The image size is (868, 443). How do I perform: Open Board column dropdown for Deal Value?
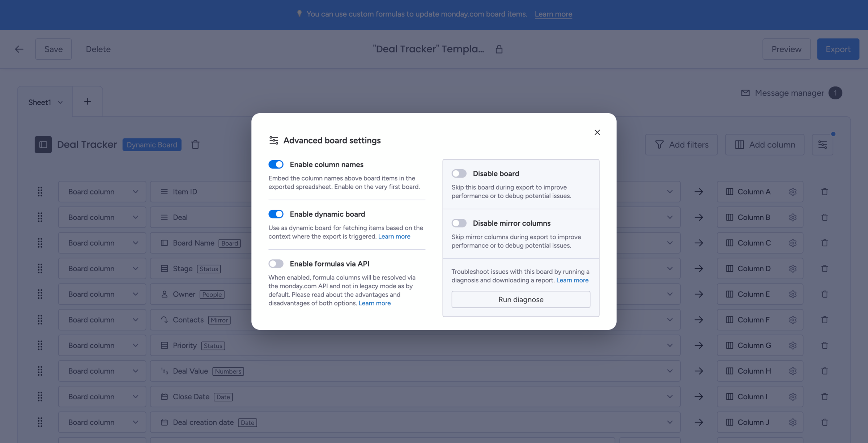102,371
